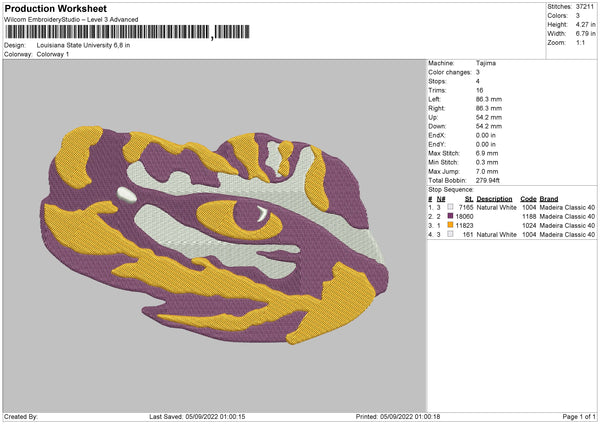Click the 'Page 1 of 1' footer
Screen dimensions: 600x424
point(579,417)
